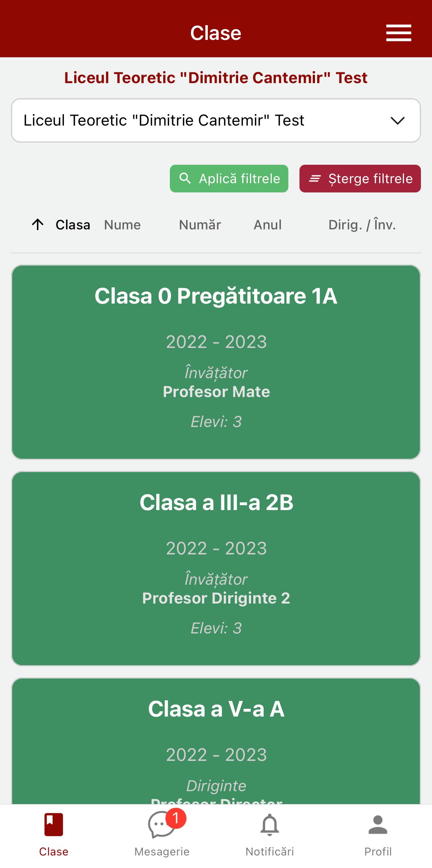The height and width of the screenshot is (868, 432).
Task: Sort by Dirig. / Înv. column
Action: pyautogui.click(x=362, y=225)
